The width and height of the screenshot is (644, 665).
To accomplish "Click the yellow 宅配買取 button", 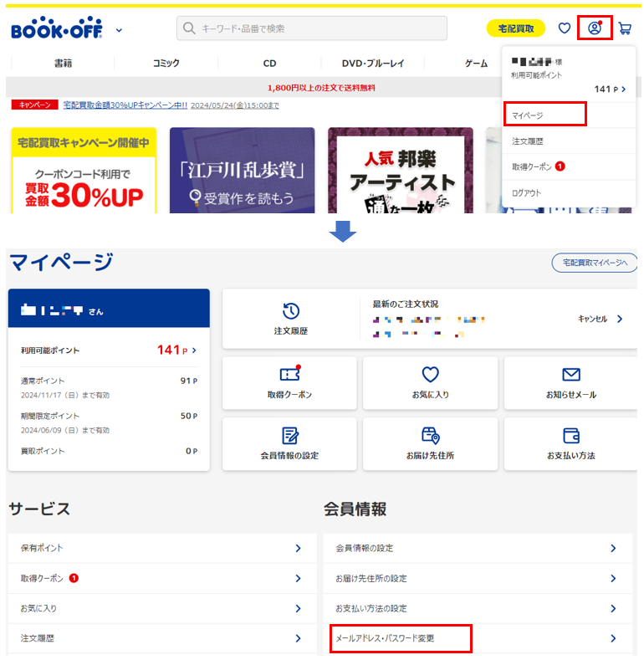I will 515,28.
